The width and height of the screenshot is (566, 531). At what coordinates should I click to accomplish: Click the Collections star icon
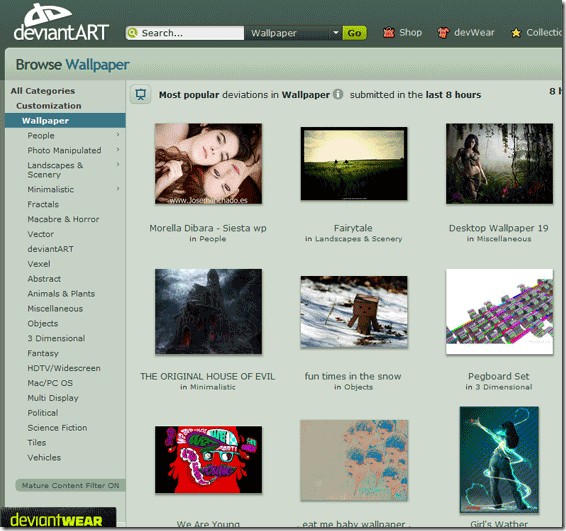(x=516, y=33)
